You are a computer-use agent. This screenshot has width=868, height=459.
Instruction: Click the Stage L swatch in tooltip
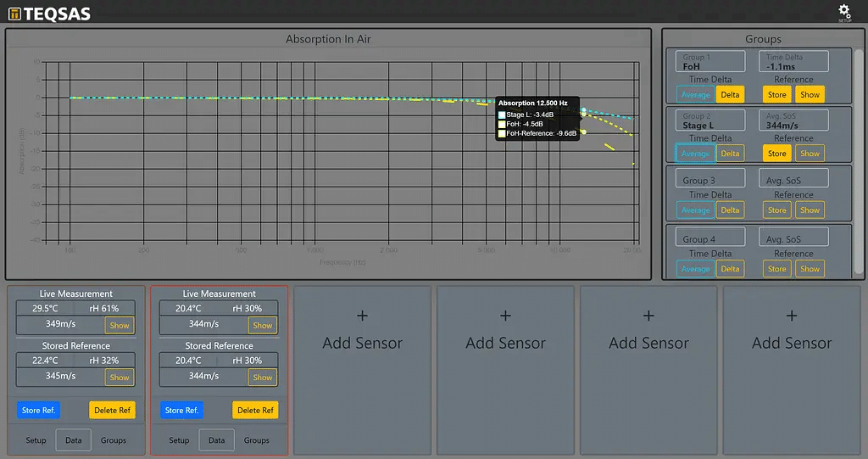click(502, 115)
